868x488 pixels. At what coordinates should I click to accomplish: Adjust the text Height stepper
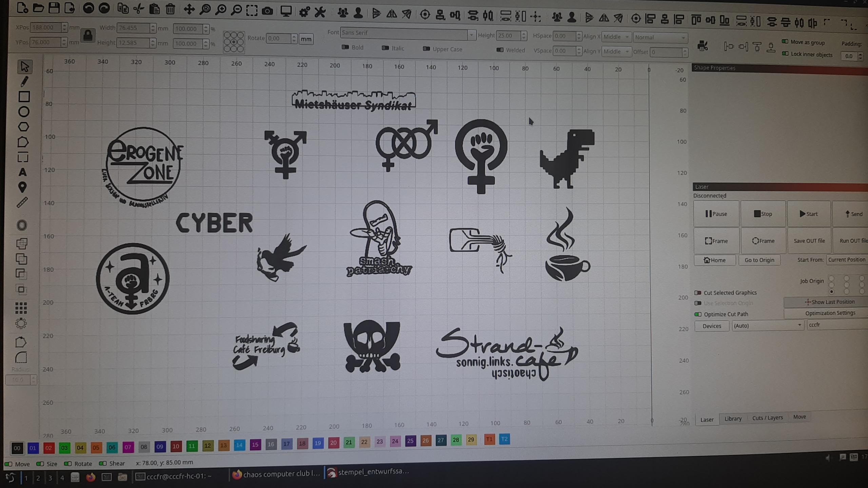coord(524,35)
